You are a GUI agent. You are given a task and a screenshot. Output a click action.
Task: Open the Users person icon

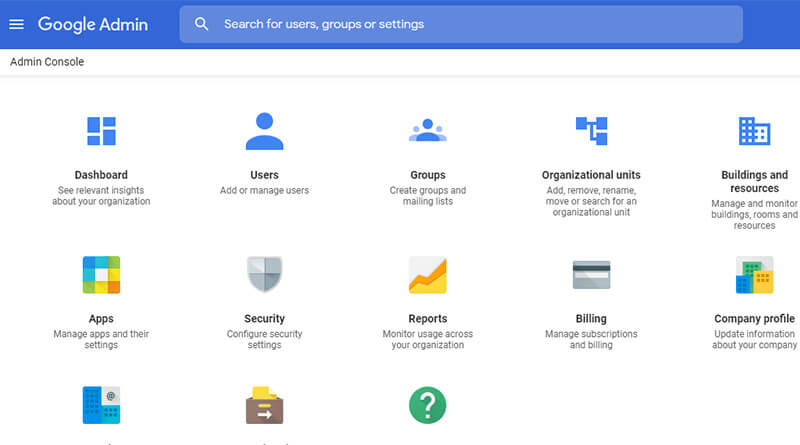click(x=264, y=131)
